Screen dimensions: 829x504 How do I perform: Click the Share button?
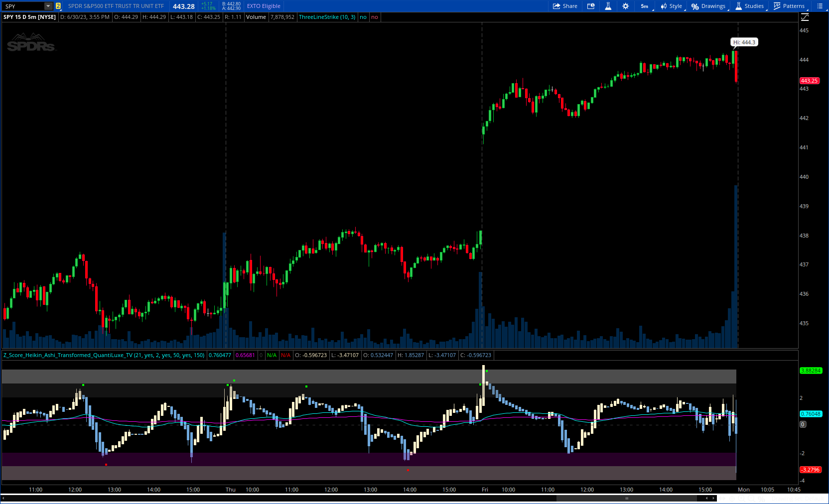click(565, 6)
